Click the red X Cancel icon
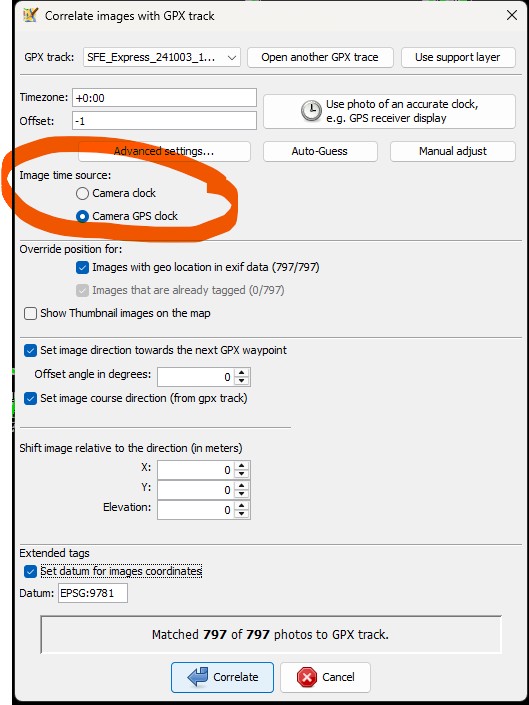The height and width of the screenshot is (705, 529). coord(307,677)
